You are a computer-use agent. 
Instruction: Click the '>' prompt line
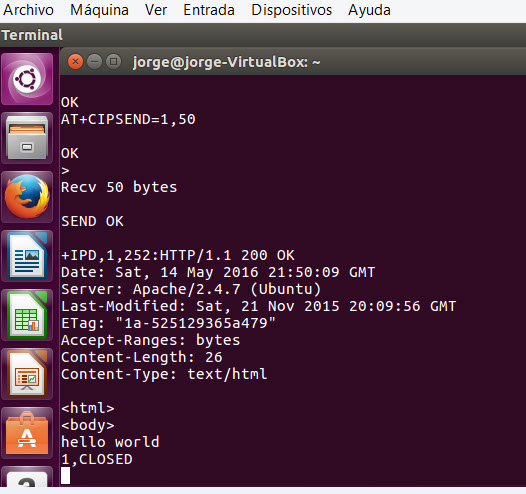tap(65, 171)
